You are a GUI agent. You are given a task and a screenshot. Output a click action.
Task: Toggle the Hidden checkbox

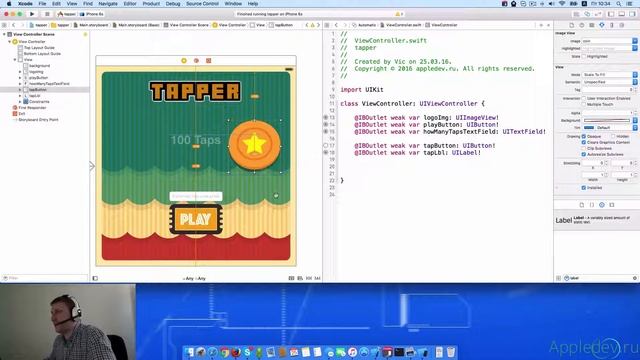coord(613,136)
